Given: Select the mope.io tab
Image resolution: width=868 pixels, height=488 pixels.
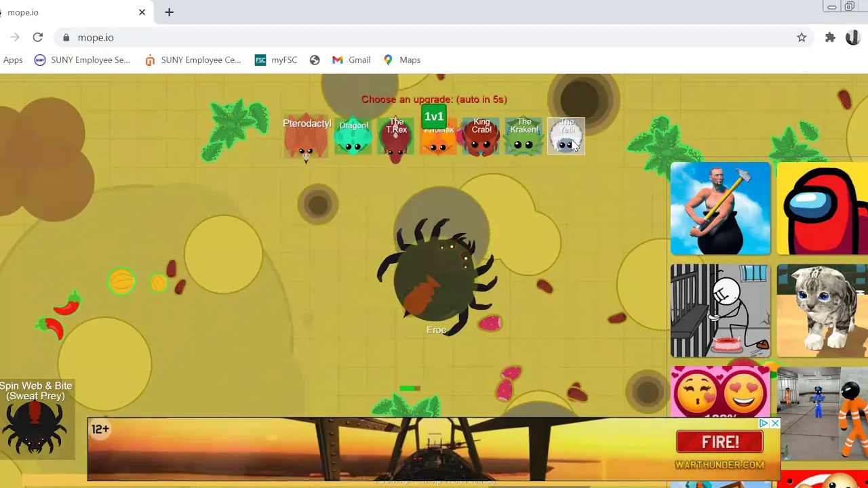Looking at the screenshot, I should point(75,12).
